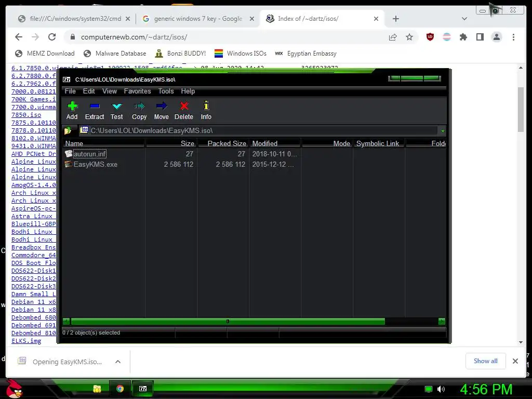Click the autorun.inf file icon
The height and width of the screenshot is (399, 532).
coord(69,154)
